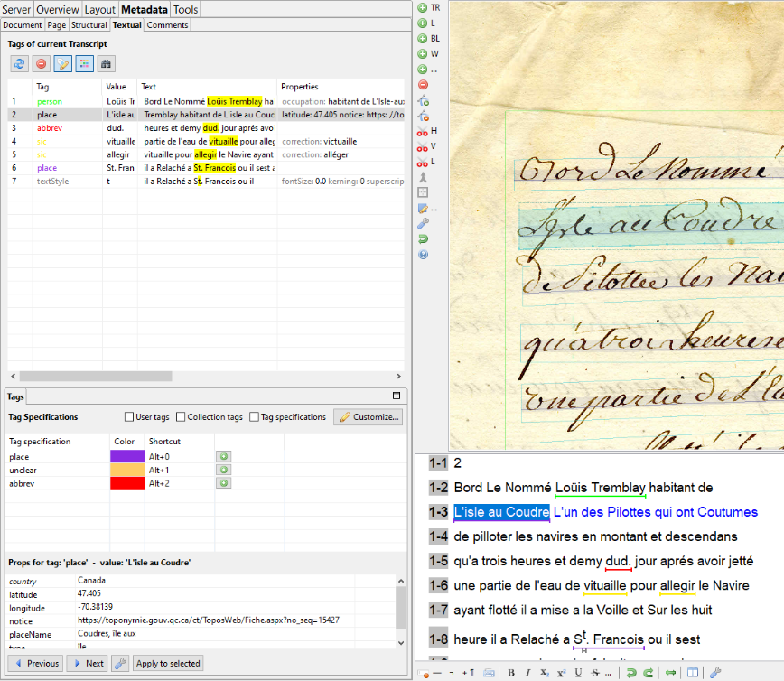Maximize the Tags panel
This screenshot has height=681, width=784.
click(x=396, y=396)
